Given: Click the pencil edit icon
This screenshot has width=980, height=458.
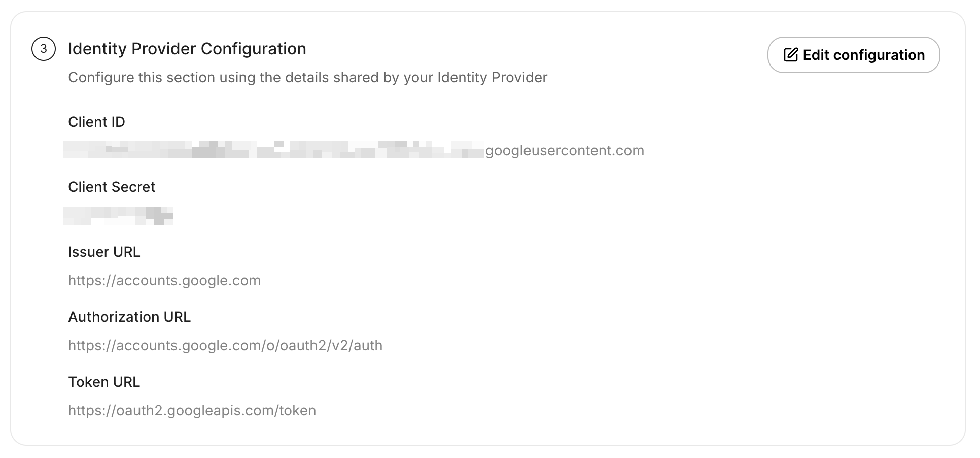Looking at the screenshot, I should [x=791, y=54].
